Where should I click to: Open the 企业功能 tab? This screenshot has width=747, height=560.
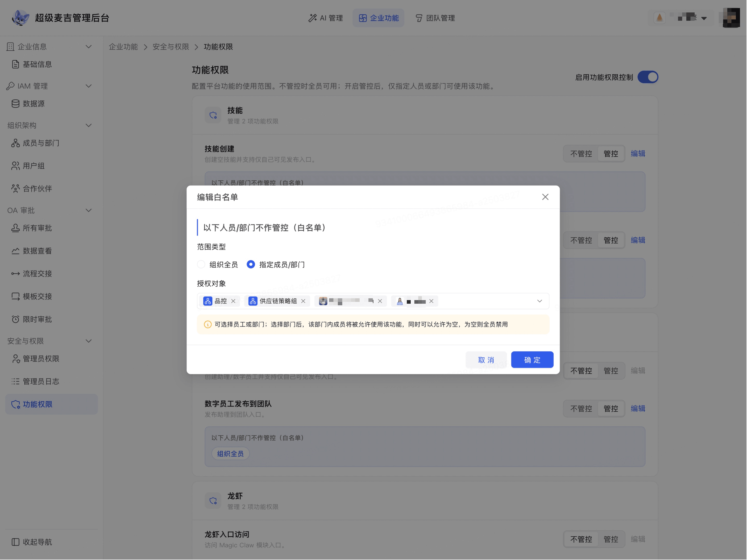click(379, 18)
